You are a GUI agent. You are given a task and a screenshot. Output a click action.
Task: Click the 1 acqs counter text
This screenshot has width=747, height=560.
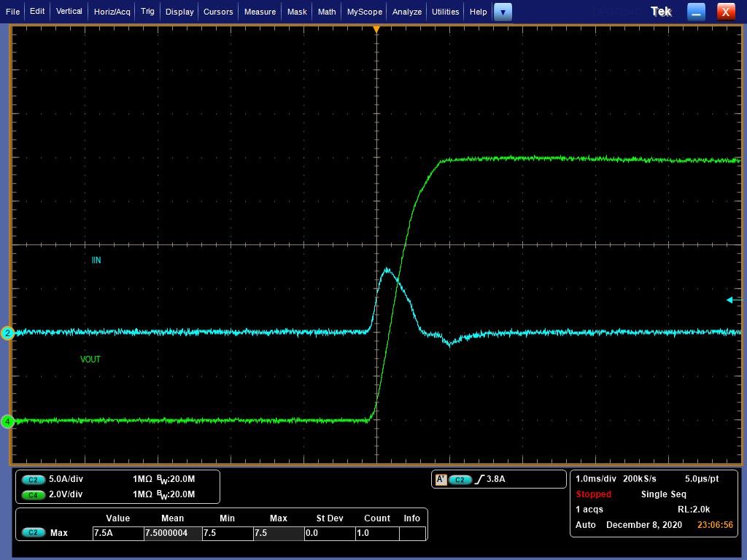coord(589,510)
